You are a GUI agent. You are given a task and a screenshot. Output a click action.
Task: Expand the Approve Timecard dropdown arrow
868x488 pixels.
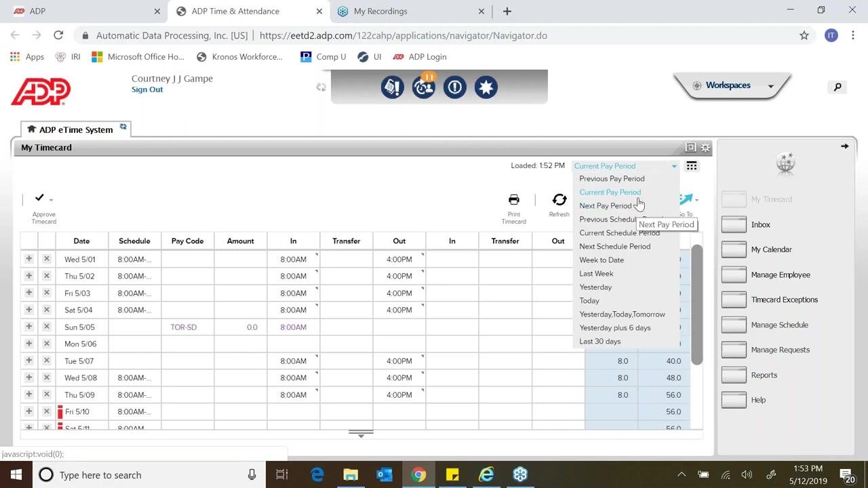click(51, 200)
